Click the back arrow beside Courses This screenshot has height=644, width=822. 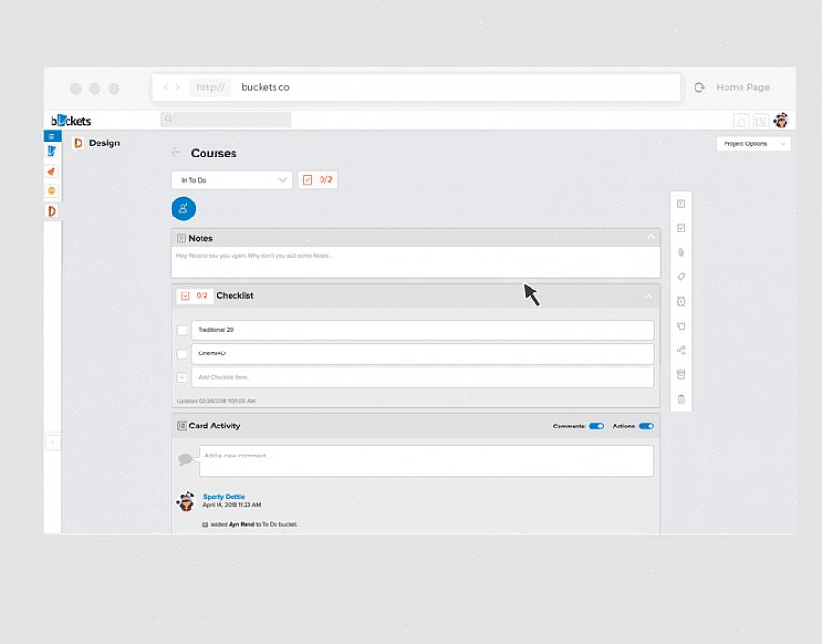pyautogui.click(x=175, y=152)
